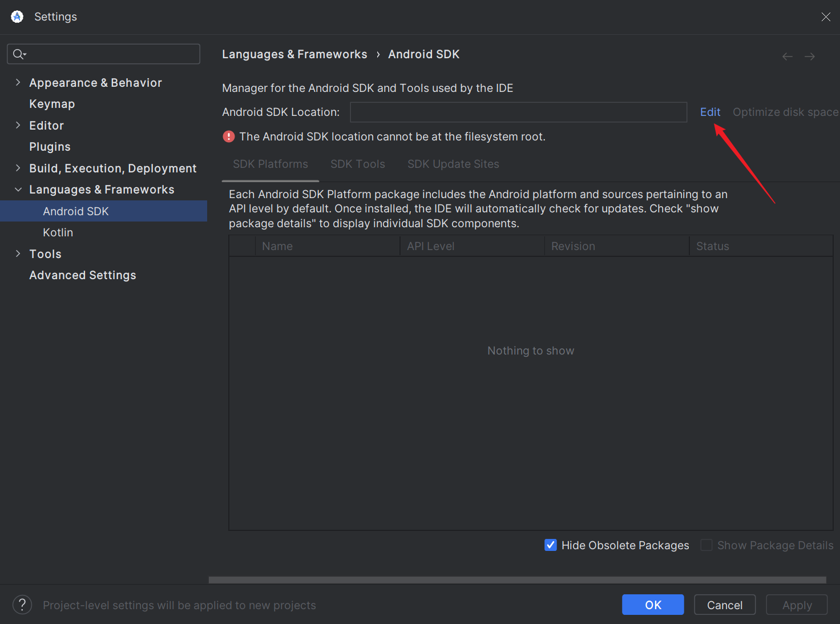
Task: Click Android SDK breadcrumb text
Action: pyautogui.click(x=424, y=54)
